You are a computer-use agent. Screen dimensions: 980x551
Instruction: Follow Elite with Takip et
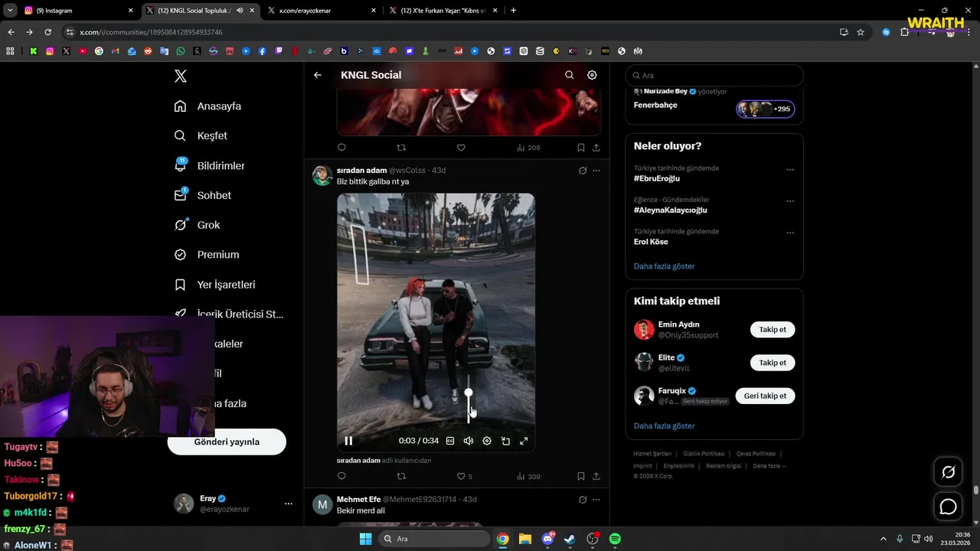[x=773, y=363]
